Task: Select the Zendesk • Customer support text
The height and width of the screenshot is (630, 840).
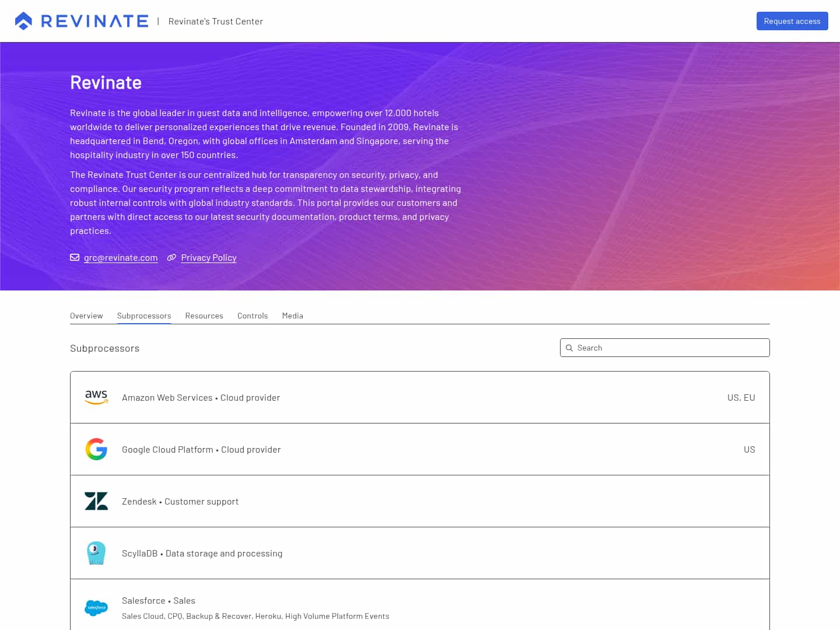Action: [x=180, y=502]
